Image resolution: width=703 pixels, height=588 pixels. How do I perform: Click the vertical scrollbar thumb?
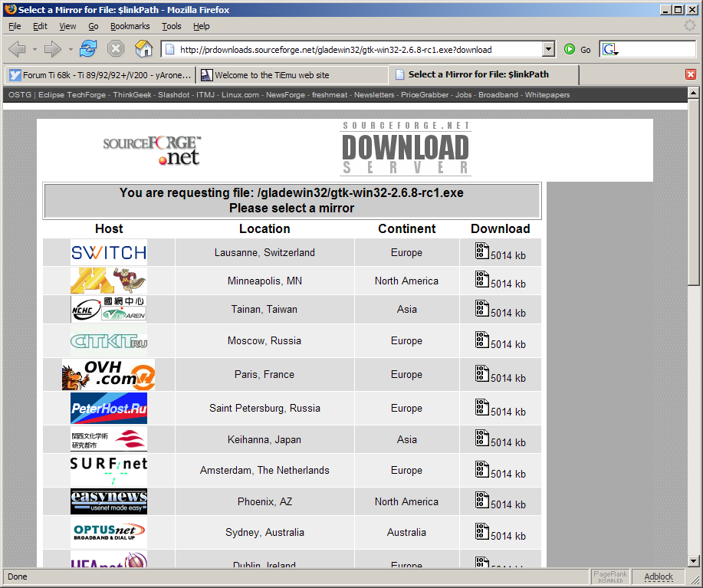(693, 192)
